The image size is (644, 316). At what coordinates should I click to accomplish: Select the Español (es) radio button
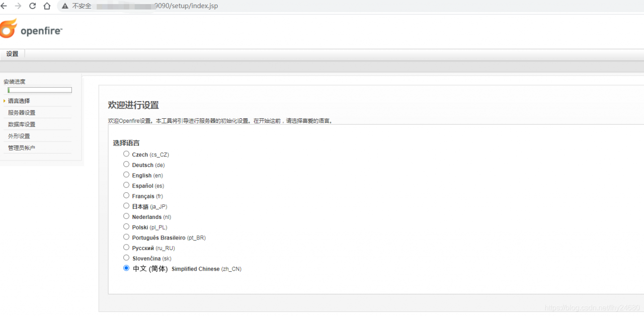(126, 185)
